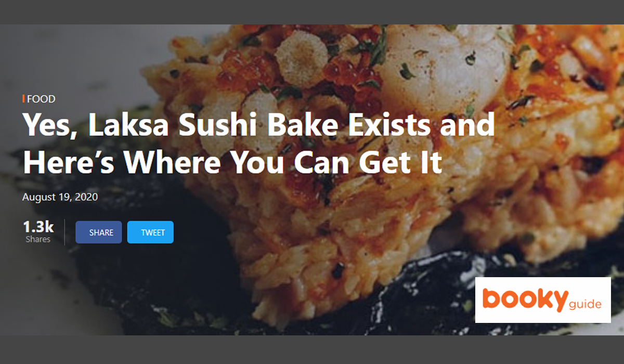Tweet the article using the TWEET button
The width and height of the screenshot is (624, 364).
coord(150,232)
